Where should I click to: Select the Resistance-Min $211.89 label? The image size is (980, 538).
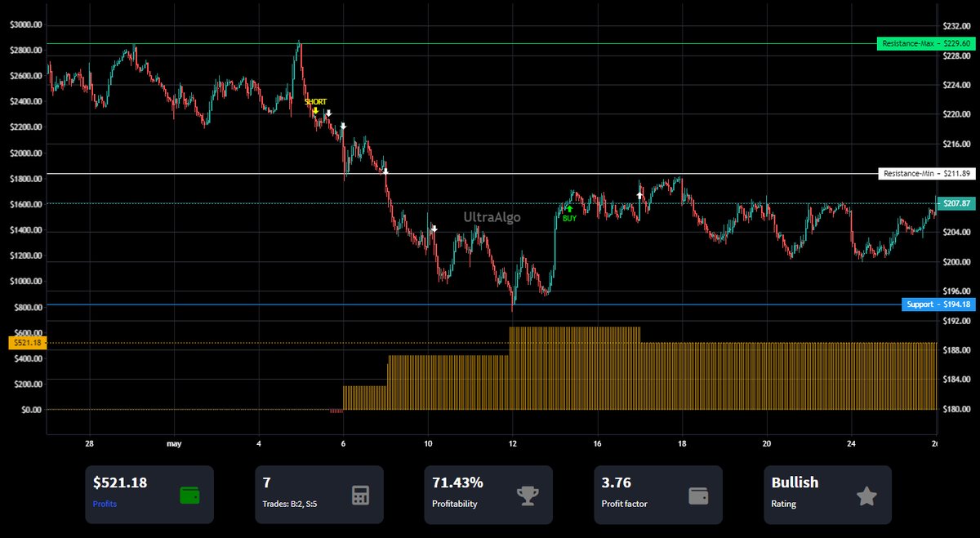pos(926,173)
